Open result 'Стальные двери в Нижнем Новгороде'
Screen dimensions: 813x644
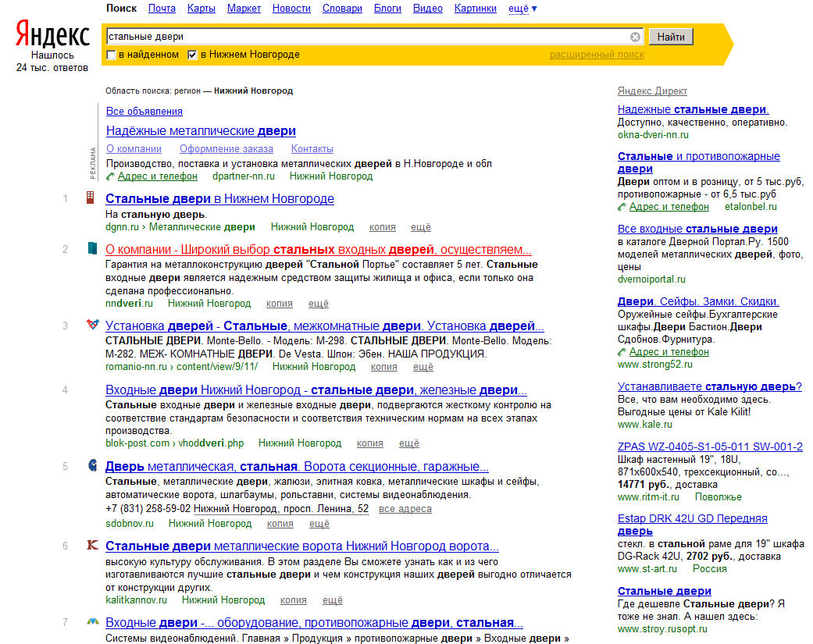219,199
